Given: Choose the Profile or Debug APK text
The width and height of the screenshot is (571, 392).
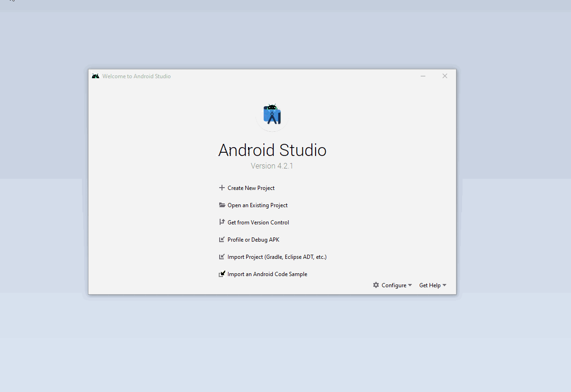Looking at the screenshot, I should (x=253, y=240).
